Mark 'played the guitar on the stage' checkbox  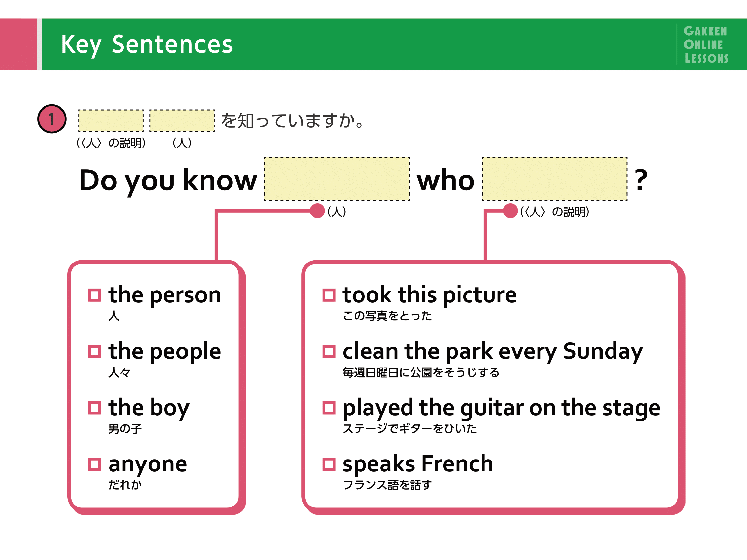pos(329,408)
